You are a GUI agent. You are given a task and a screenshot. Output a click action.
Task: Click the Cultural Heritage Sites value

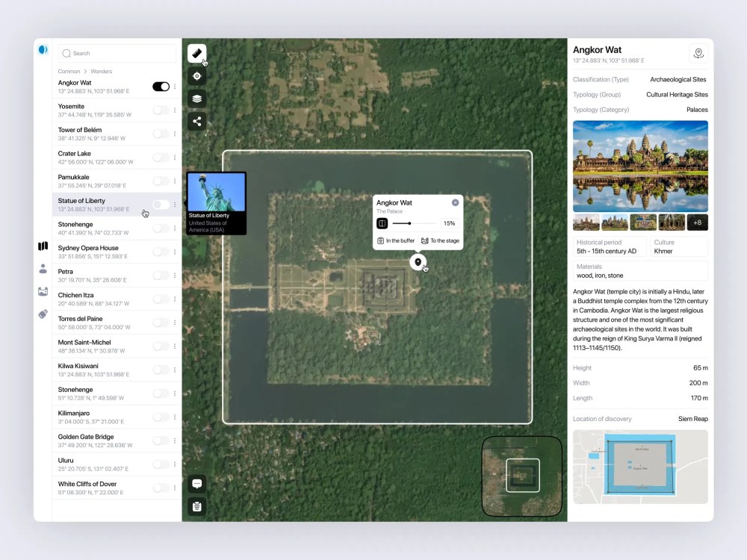(x=677, y=95)
